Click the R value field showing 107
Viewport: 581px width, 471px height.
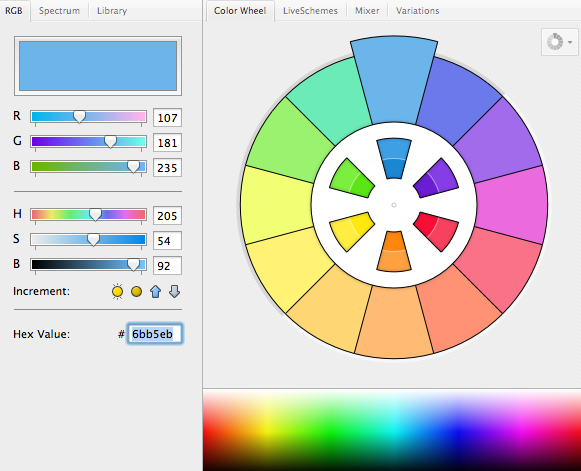167,118
